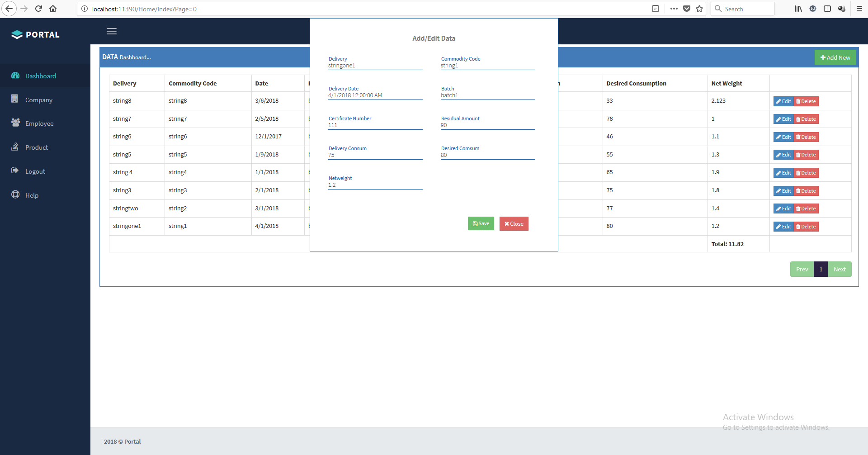Toggle reader view icon in address bar
Viewport: 868px width, 455px height.
pos(656,9)
